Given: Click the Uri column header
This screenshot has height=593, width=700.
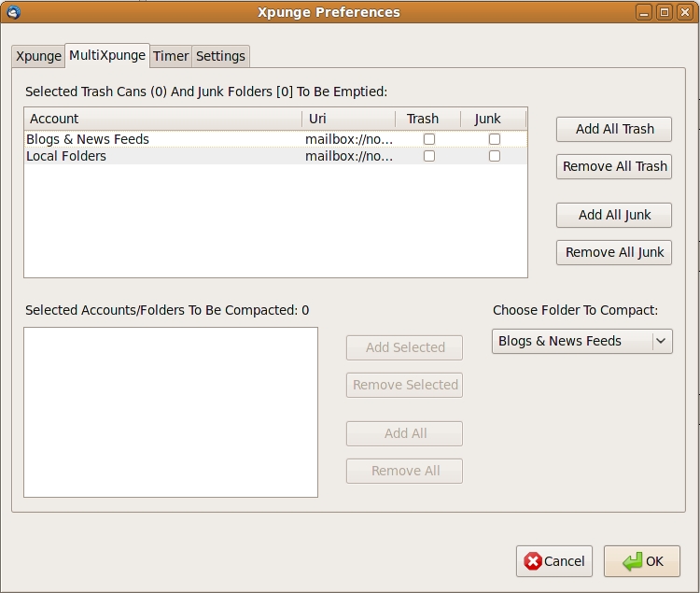Looking at the screenshot, I should click(348, 119).
